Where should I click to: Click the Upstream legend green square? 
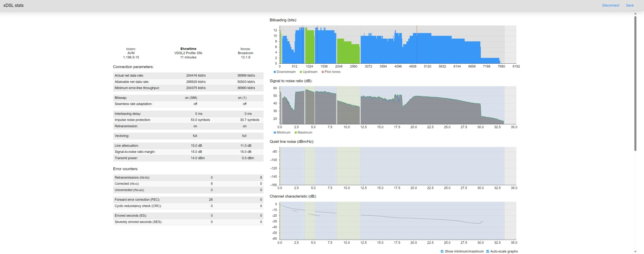click(x=301, y=72)
